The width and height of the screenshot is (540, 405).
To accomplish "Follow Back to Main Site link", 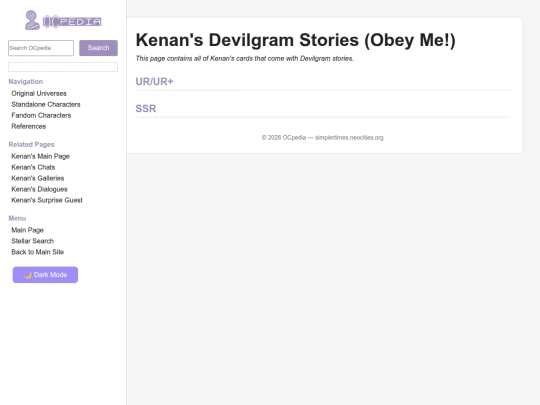I will tap(38, 252).
